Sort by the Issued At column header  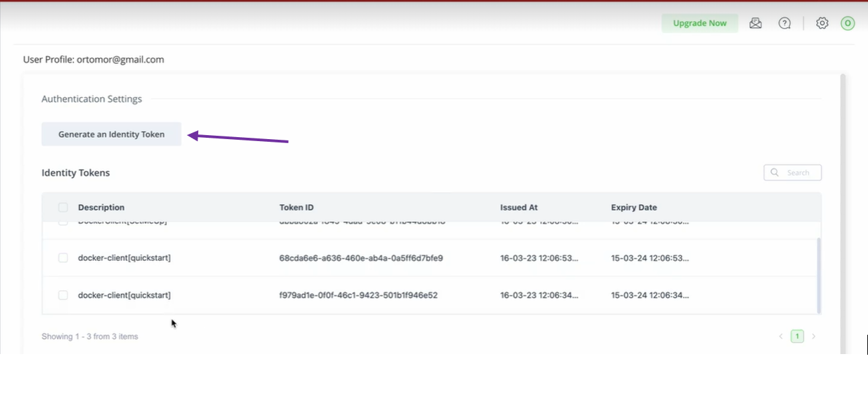pyautogui.click(x=519, y=208)
